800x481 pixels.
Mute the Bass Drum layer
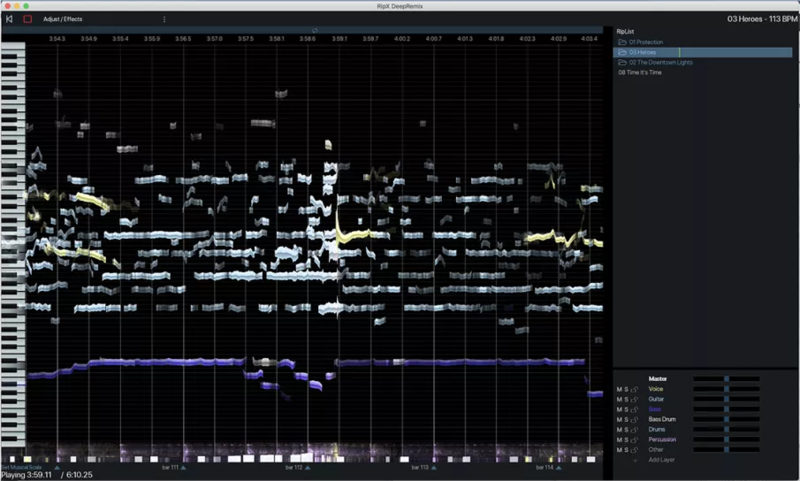tap(619, 419)
